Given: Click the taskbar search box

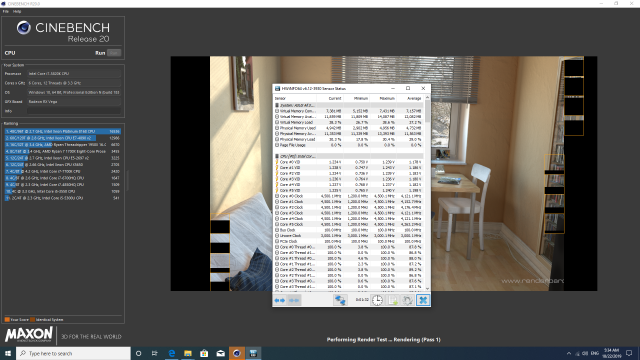Looking at the screenshot, I should point(73,353).
